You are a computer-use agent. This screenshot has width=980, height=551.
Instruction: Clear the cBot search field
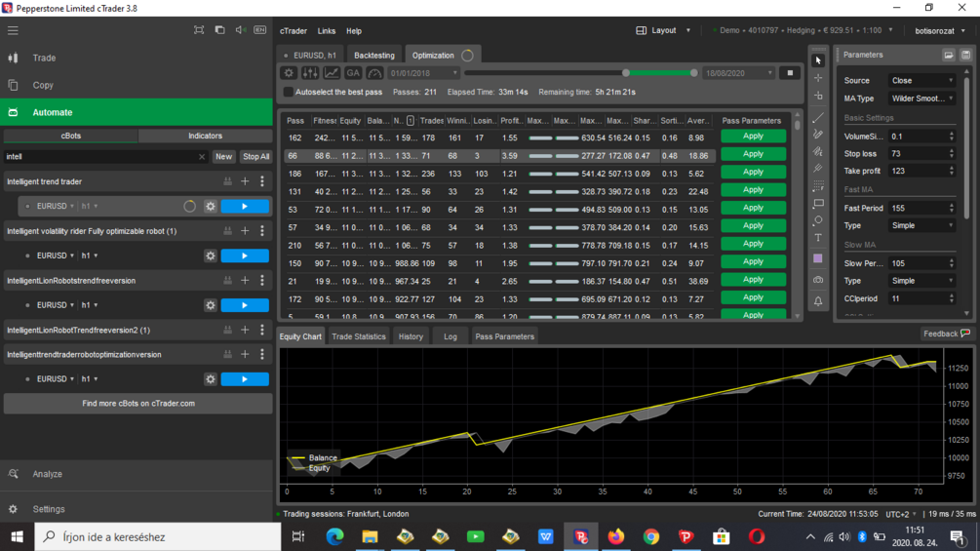click(x=202, y=157)
